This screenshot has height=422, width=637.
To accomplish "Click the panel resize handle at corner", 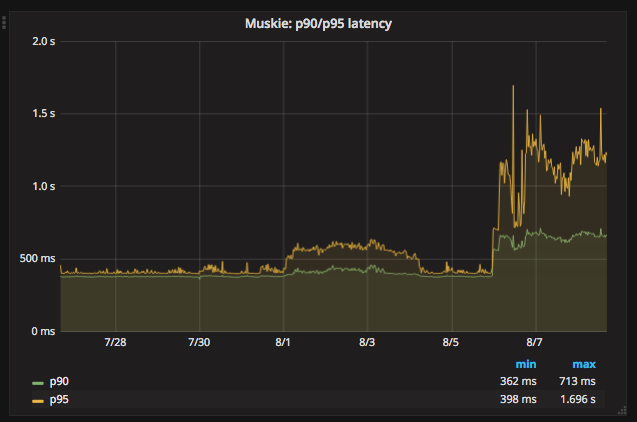I will tap(622, 411).
